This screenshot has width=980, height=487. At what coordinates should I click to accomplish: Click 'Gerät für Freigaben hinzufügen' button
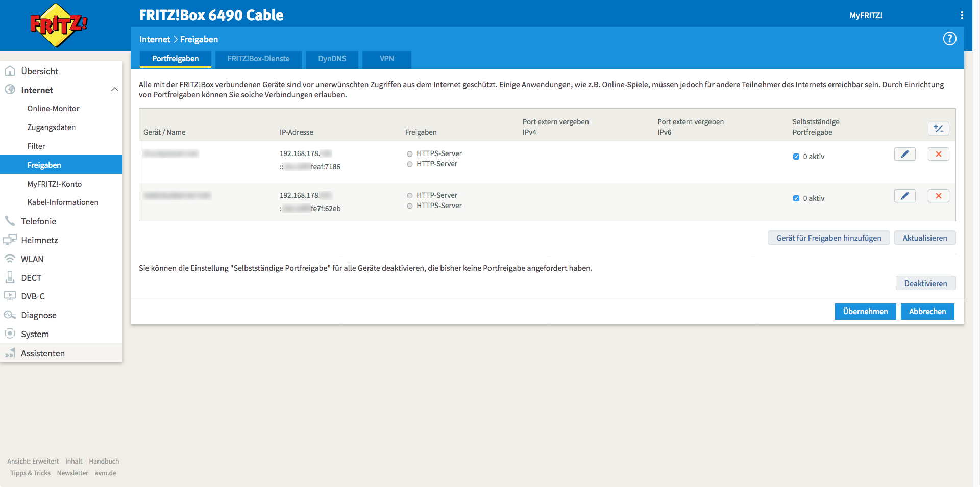pyautogui.click(x=828, y=238)
